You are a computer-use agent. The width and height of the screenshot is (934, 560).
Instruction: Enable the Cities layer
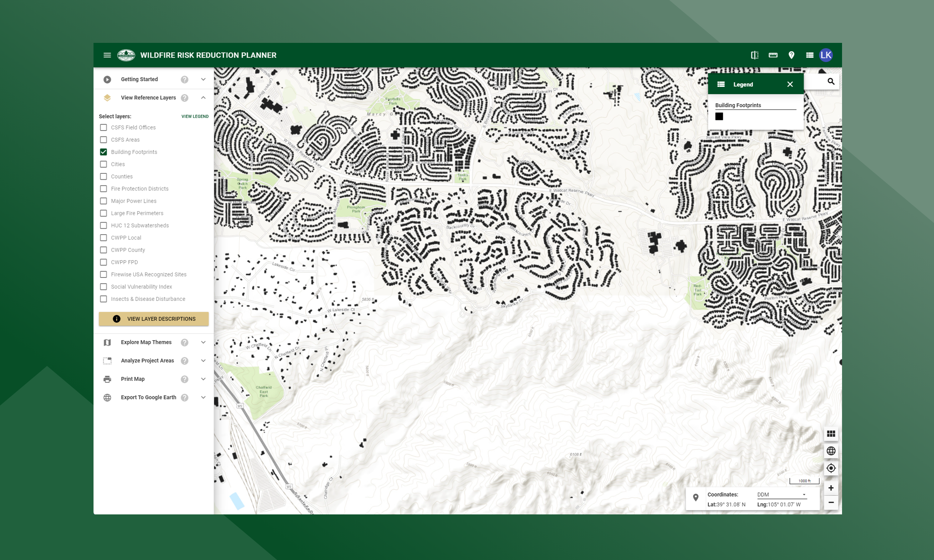coord(103,164)
